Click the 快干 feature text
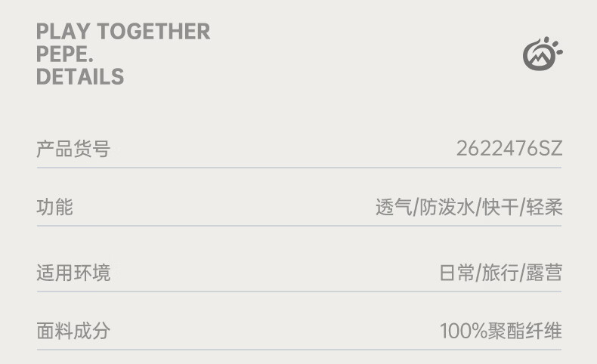This screenshot has height=364, width=597. pyautogui.click(x=500, y=208)
